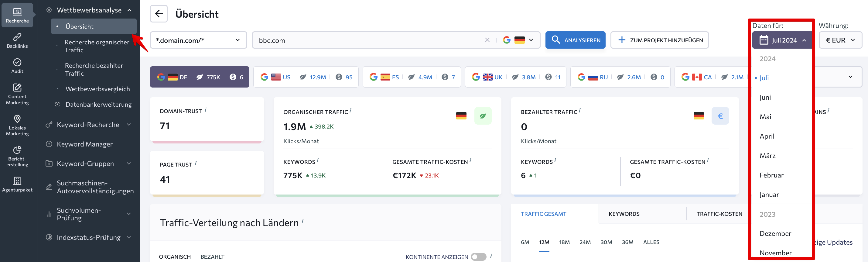Expand the Keyword-Gruppen menu
Screen dimensions: 868x262
coord(129,164)
